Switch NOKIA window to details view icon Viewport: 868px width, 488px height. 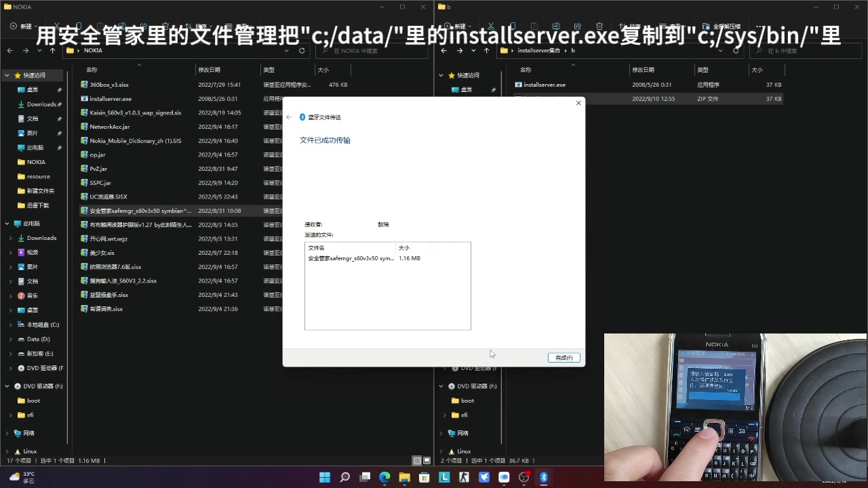coord(417,460)
